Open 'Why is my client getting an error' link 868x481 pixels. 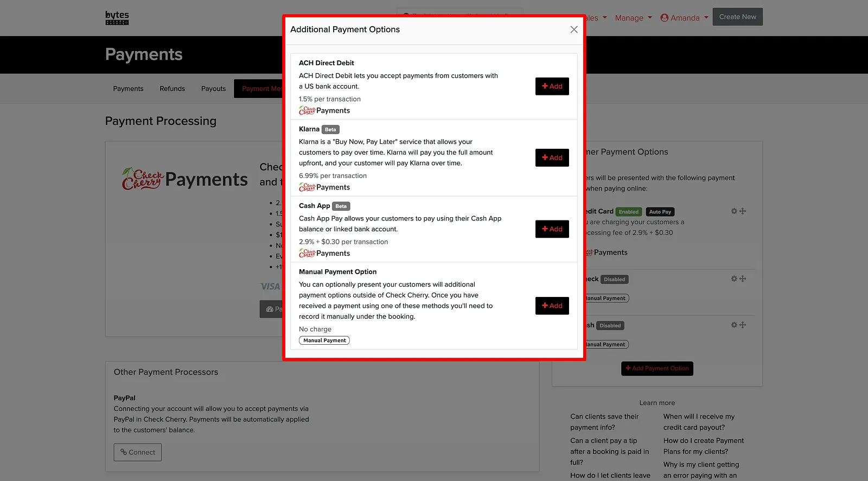coord(701,470)
